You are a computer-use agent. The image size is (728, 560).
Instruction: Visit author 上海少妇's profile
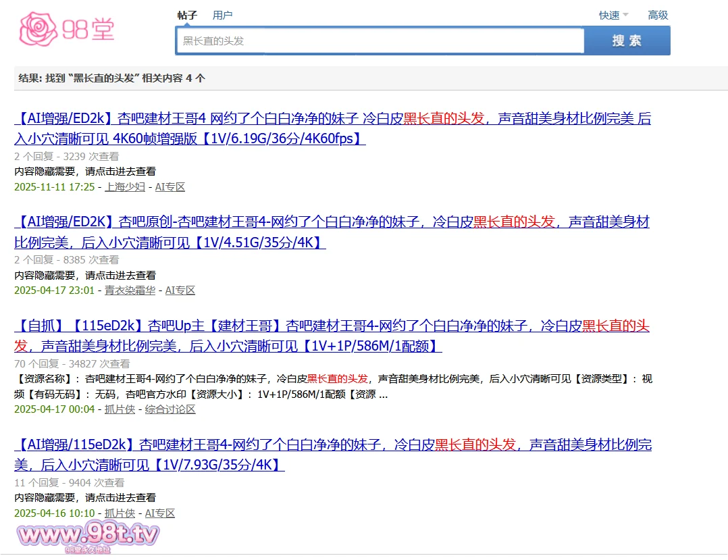(x=125, y=187)
